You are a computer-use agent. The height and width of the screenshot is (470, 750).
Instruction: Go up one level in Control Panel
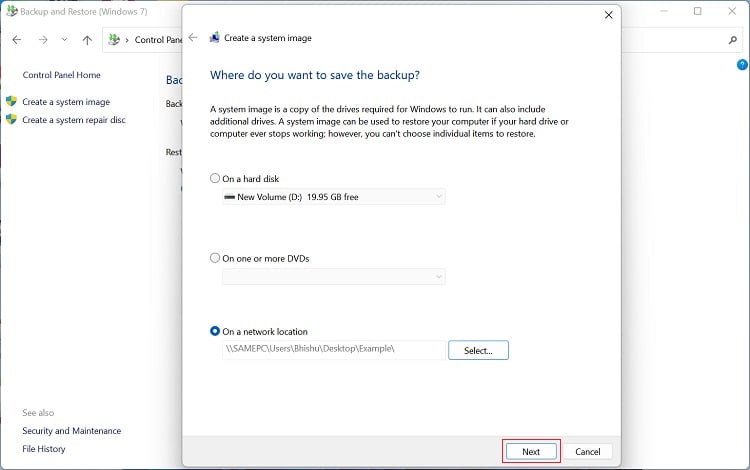(x=87, y=40)
